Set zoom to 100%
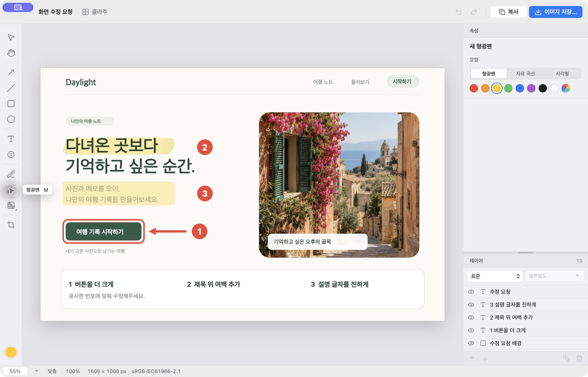Screen dimensions: 588x377 [73, 371]
